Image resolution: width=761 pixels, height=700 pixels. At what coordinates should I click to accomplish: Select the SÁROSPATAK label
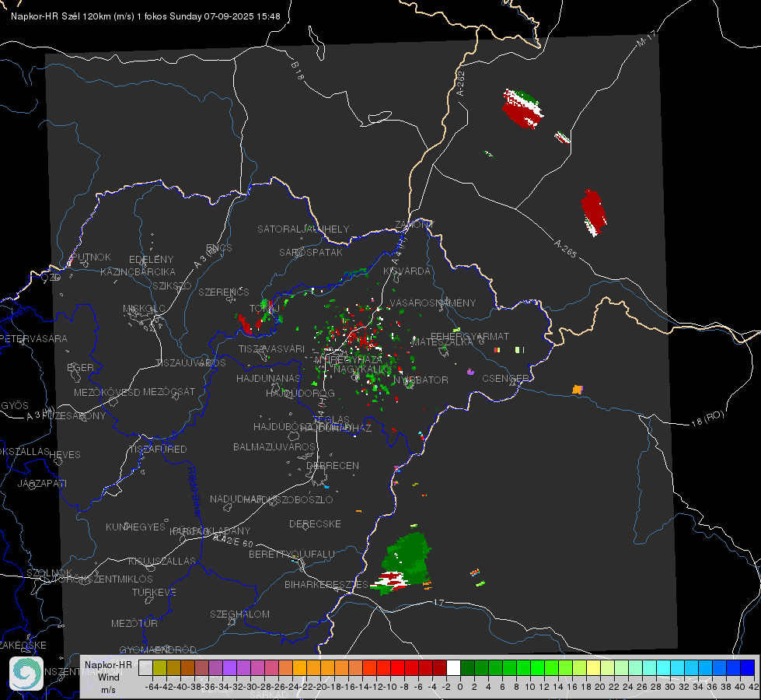311,252
